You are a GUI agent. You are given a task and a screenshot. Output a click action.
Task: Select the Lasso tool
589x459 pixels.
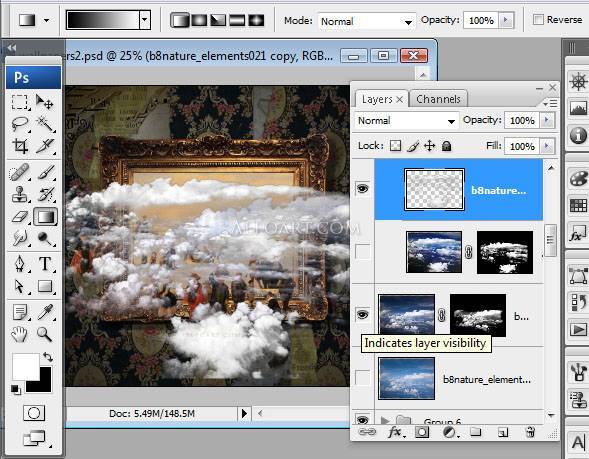(20, 124)
